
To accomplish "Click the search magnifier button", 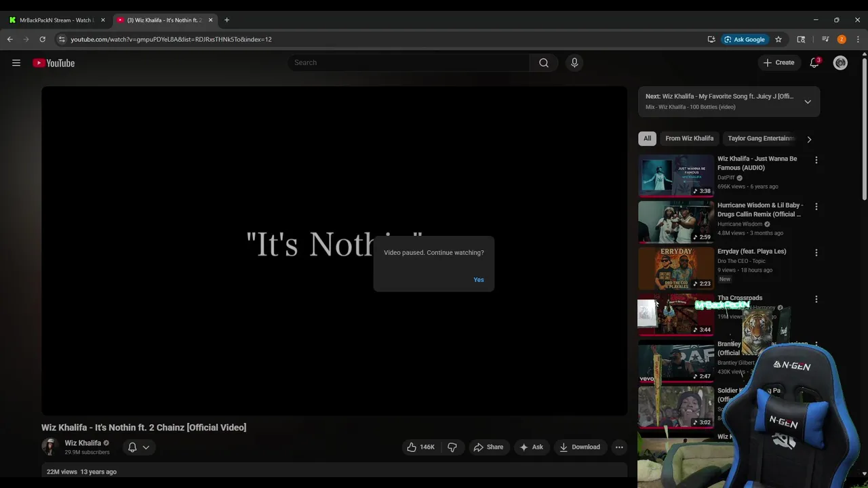I will coord(544,63).
